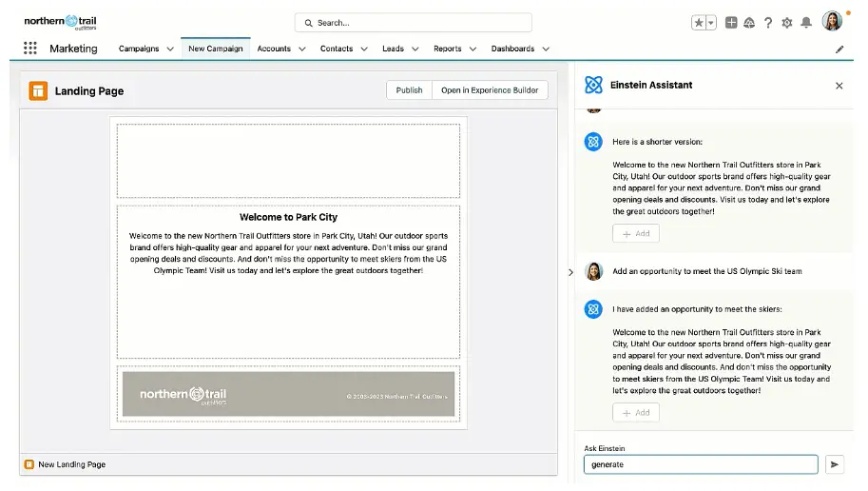This screenshot has height=491, width=868.
Task: Open the Leads tab
Action: [x=393, y=49]
